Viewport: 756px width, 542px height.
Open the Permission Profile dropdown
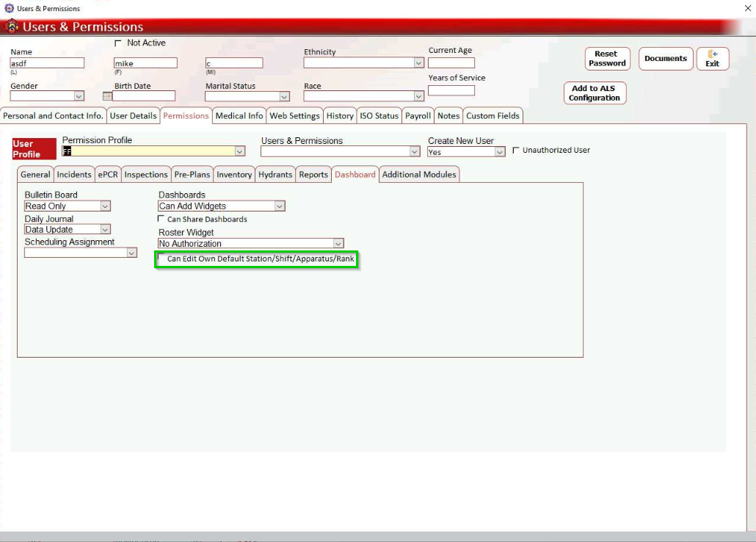click(239, 151)
